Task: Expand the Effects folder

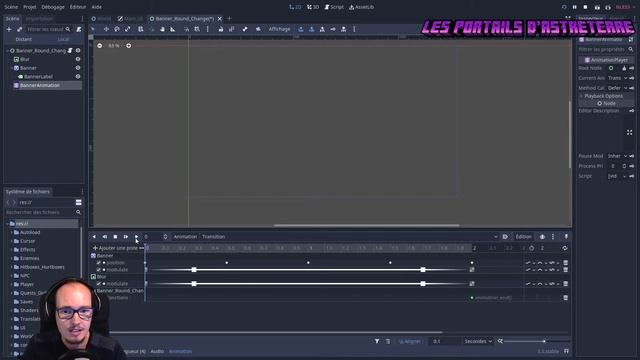Action: (11, 250)
